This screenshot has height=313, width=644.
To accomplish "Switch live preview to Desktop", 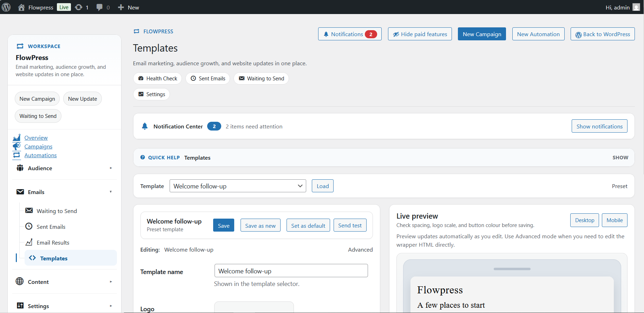I will click(585, 220).
